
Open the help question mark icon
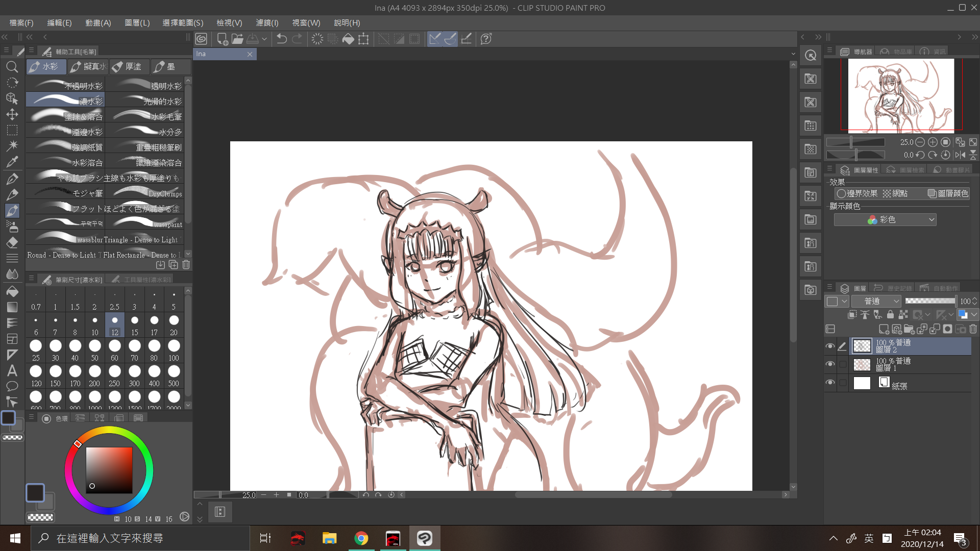coord(486,39)
